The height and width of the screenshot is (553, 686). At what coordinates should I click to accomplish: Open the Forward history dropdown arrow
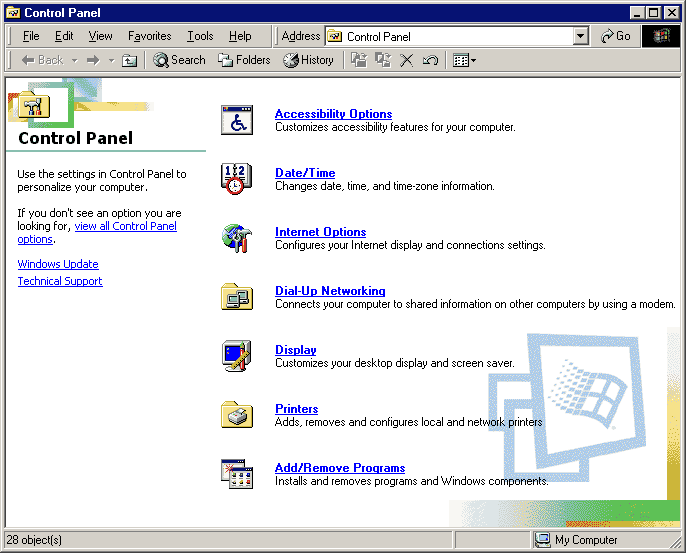112,60
